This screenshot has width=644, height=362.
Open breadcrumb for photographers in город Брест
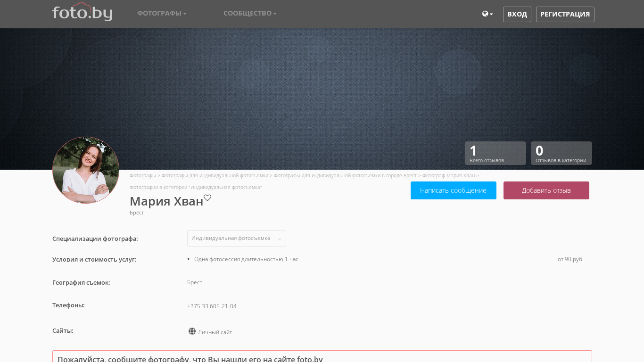(345, 175)
